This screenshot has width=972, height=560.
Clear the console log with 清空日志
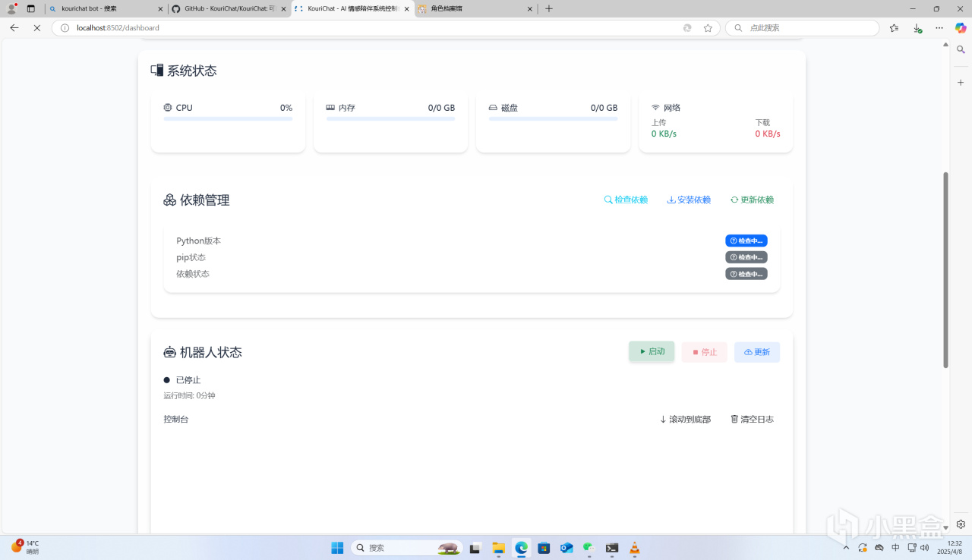[x=752, y=419]
